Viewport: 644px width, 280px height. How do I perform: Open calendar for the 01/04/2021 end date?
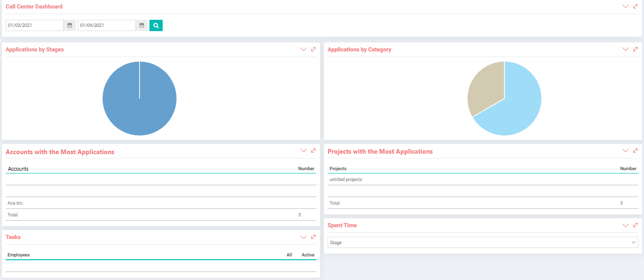pos(142,25)
